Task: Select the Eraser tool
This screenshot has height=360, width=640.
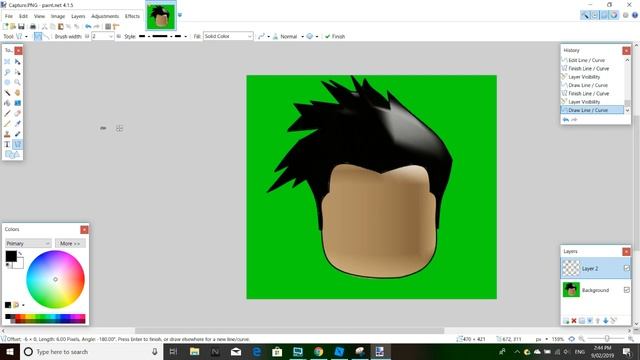Action: pyautogui.click(x=18, y=113)
